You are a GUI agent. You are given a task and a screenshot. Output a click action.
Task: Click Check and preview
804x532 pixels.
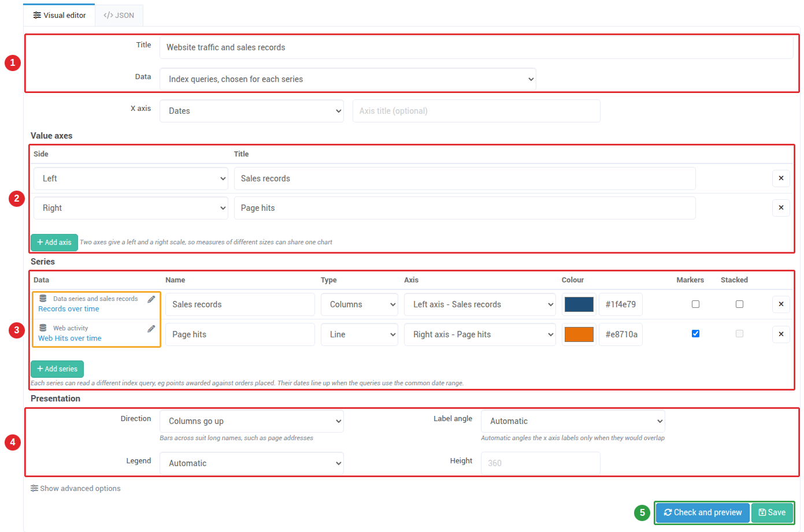click(x=703, y=512)
